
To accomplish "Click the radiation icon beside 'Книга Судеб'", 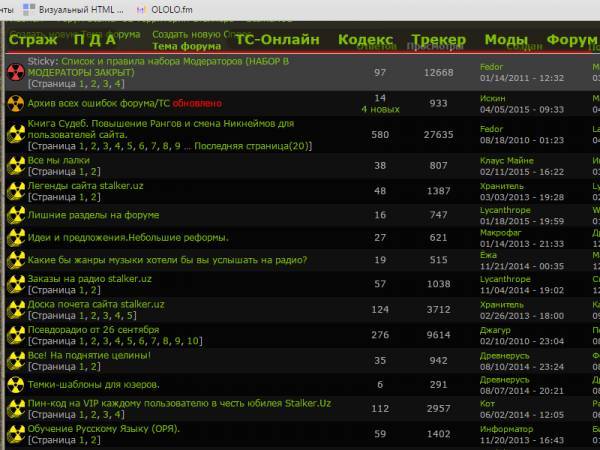I will (x=15, y=134).
